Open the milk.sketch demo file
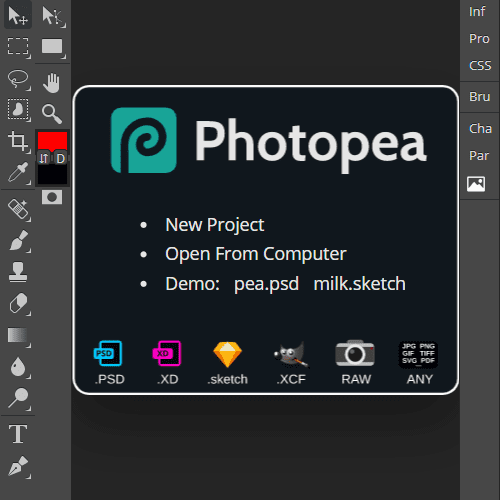Image resolution: width=500 pixels, height=500 pixels. click(359, 284)
